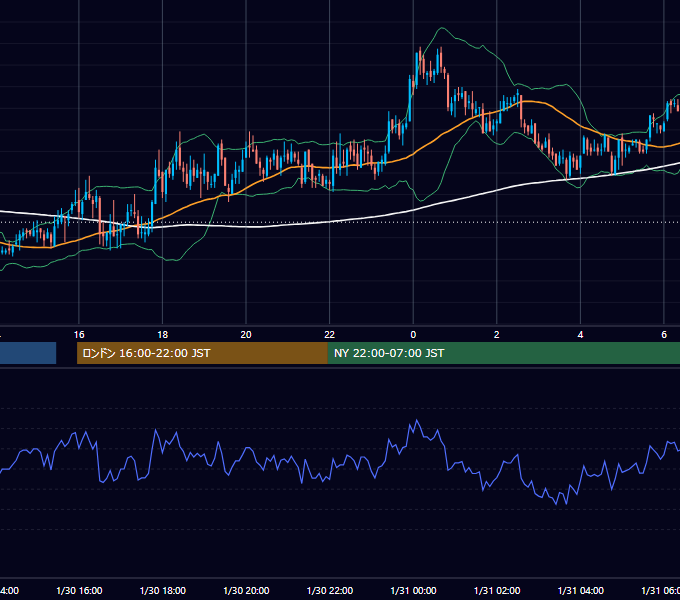Click the "20" hour label on price chart axis

(x=246, y=335)
